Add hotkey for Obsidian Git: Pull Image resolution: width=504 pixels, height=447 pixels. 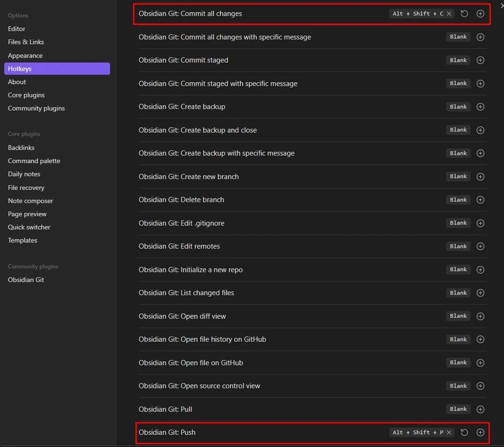click(480, 409)
